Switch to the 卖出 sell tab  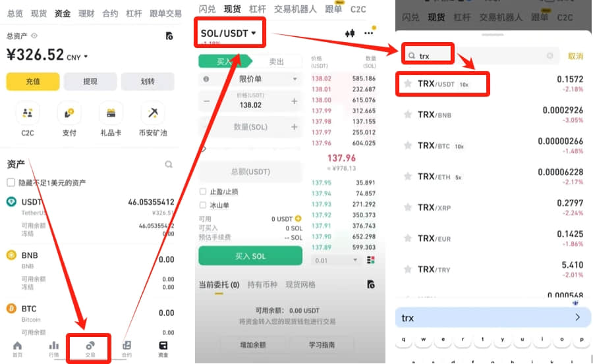[277, 62]
